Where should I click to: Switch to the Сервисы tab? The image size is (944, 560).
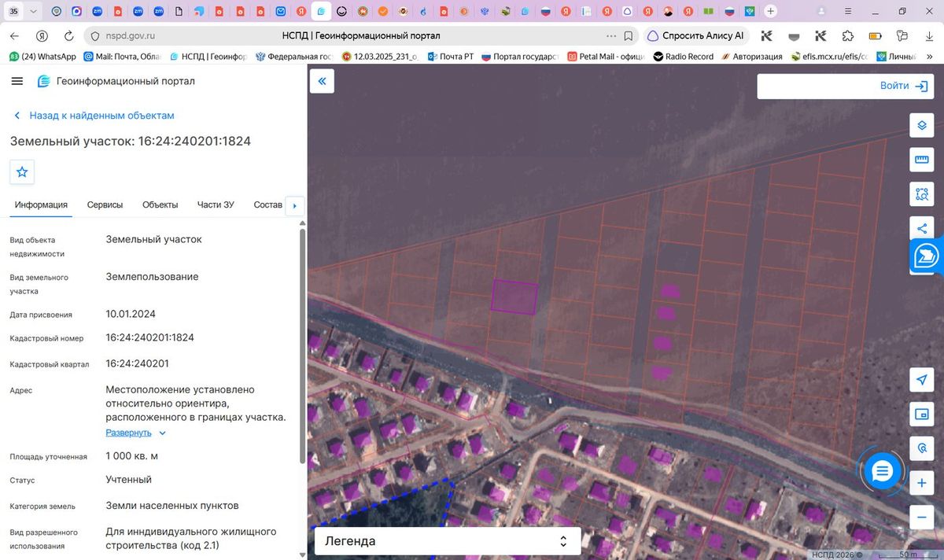[x=105, y=204]
